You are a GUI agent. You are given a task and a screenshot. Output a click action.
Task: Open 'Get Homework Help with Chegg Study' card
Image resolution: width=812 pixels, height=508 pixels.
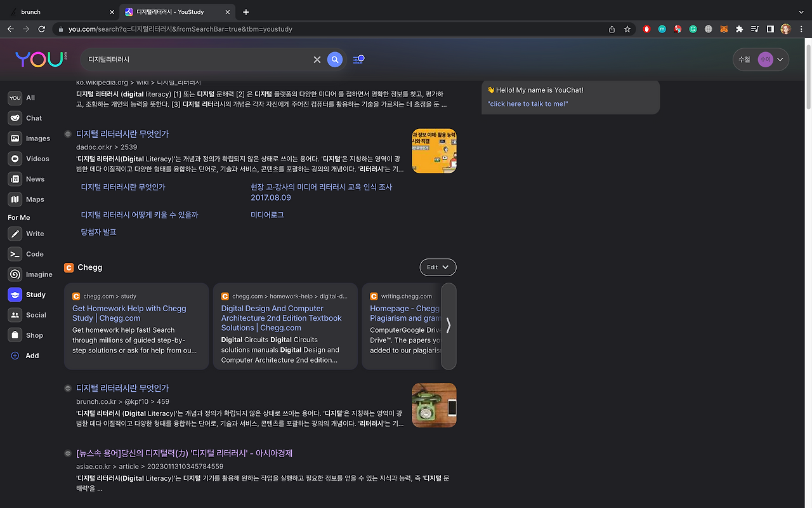(129, 313)
